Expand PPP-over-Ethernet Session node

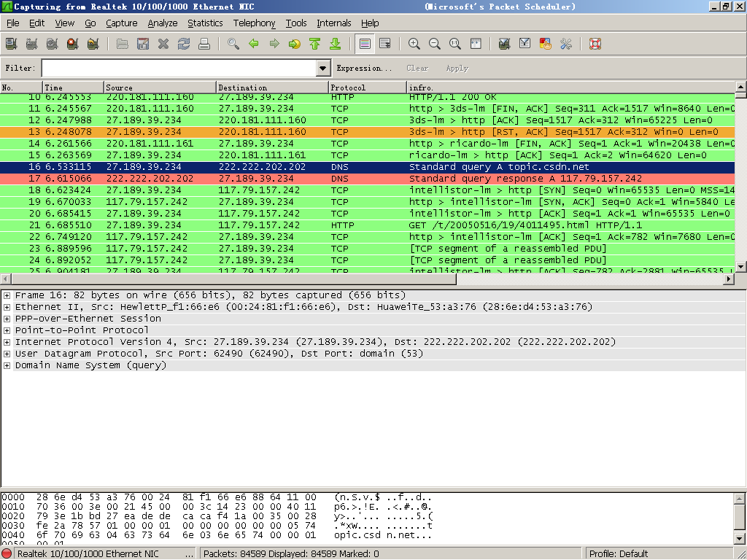(x=7, y=319)
